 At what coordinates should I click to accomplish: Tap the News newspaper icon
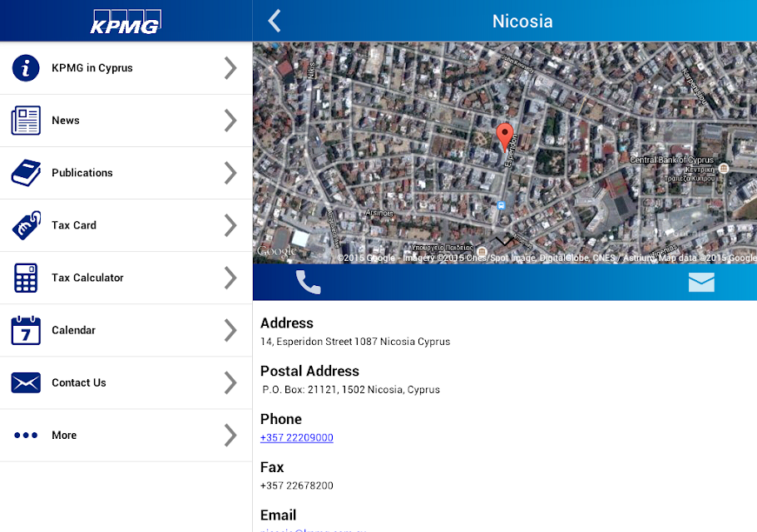coord(26,120)
